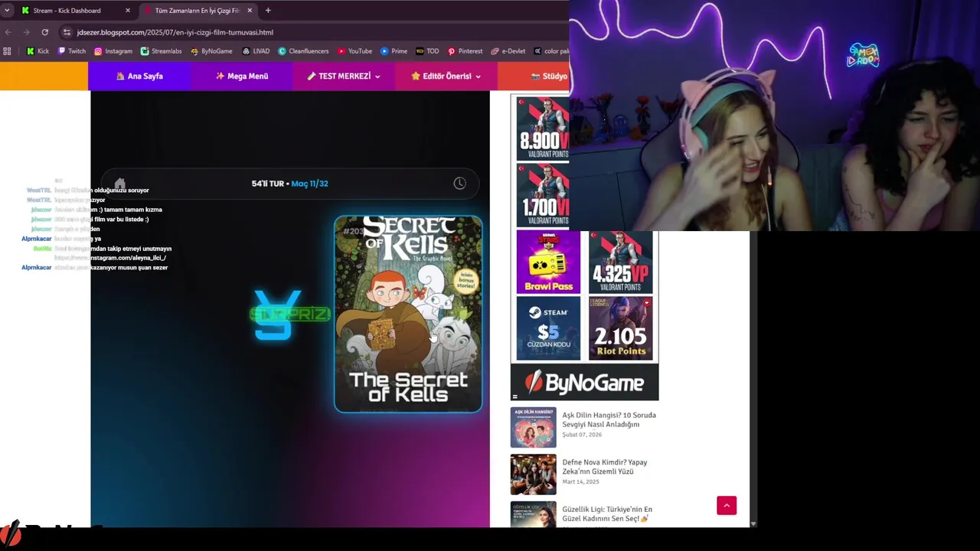This screenshot has height=551, width=980.
Task: Open the Steam $5 Cüzdan Kodu ad
Action: [x=548, y=328]
